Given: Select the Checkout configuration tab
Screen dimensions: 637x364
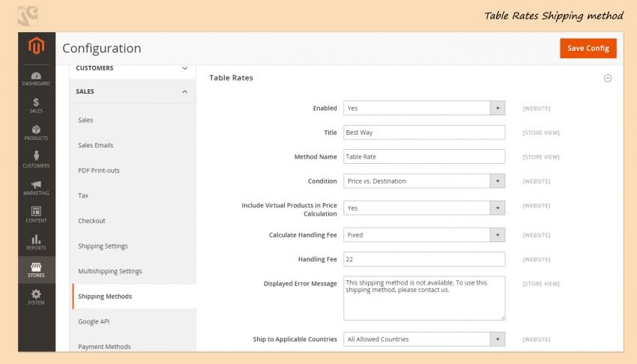Looking at the screenshot, I should click(x=91, y=221).
